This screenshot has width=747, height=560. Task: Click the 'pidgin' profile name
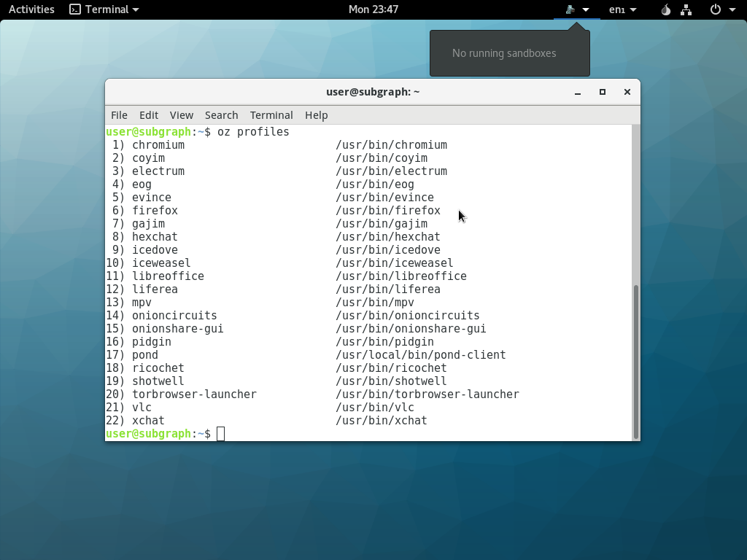point(152,342)
